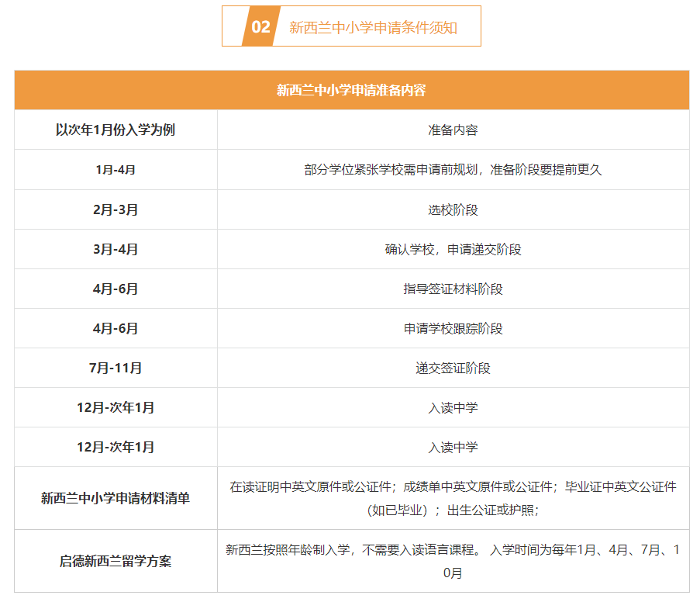The image size is (700, 609).
Task: Select the 启德新西兰留学方案 row label
Action: (115, 557)
